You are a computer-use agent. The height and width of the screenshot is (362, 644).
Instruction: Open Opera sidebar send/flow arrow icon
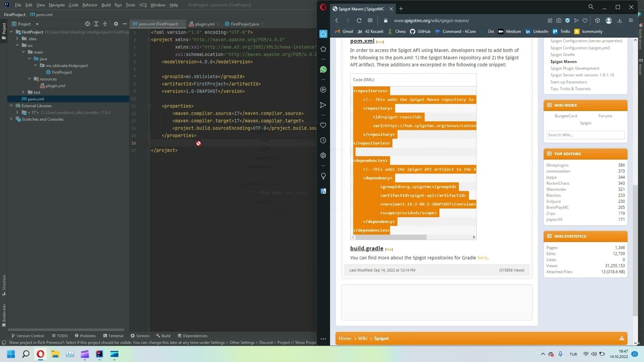pos(323,105)
